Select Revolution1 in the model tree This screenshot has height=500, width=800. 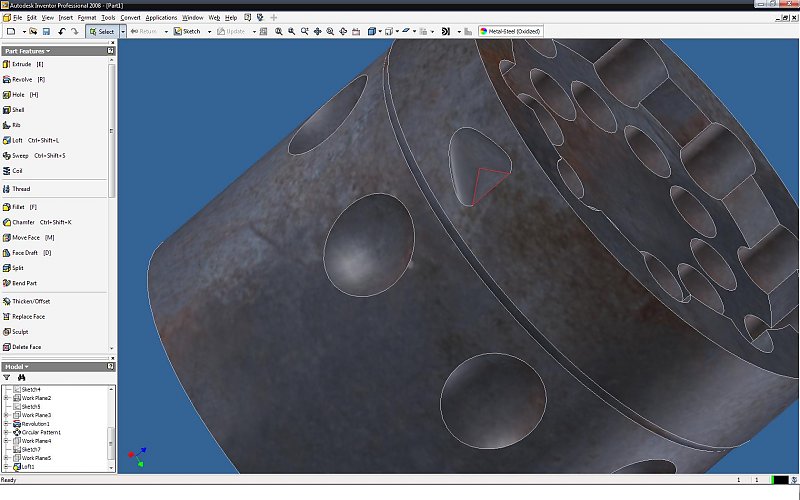point(35,424)
